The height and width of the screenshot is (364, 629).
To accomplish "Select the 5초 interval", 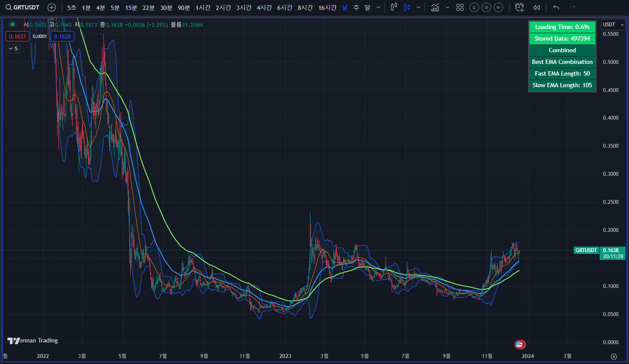I will [72, 7].
